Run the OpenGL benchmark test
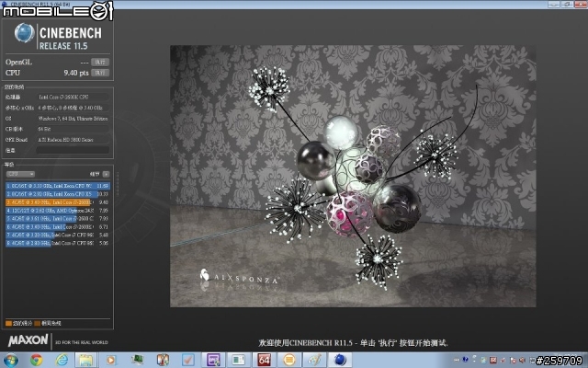 tap(100, 62)
